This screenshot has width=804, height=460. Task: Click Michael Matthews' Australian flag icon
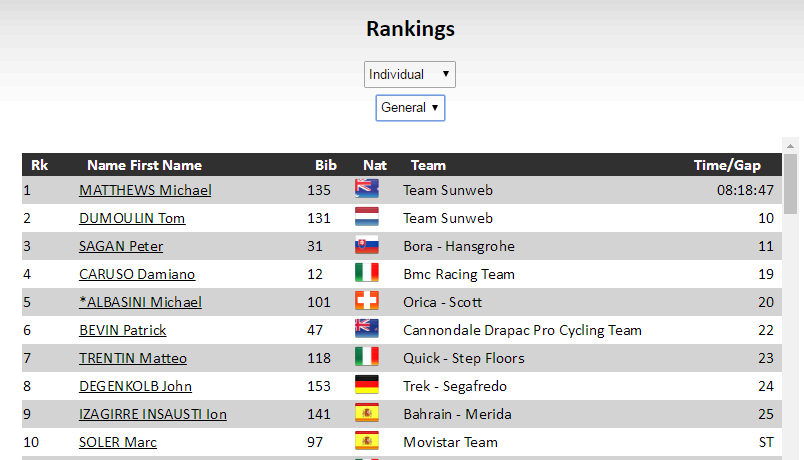point(366,189)
